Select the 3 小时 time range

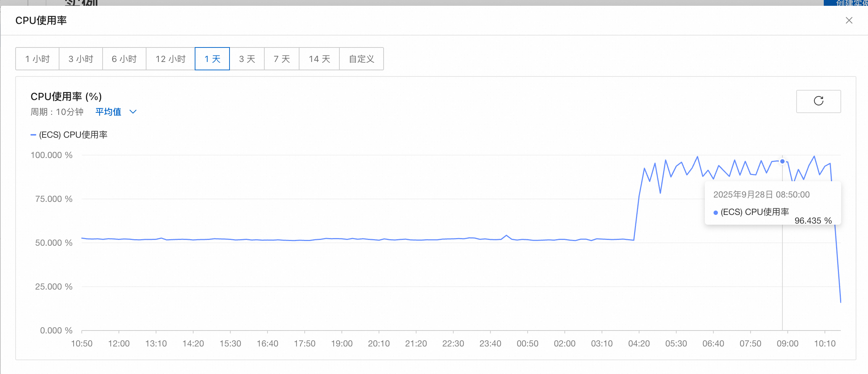tap(81, 59)
